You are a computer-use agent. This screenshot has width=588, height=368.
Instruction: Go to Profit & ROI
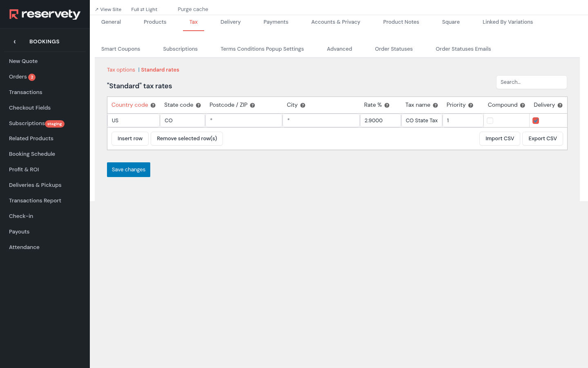[x=24, y=170]
